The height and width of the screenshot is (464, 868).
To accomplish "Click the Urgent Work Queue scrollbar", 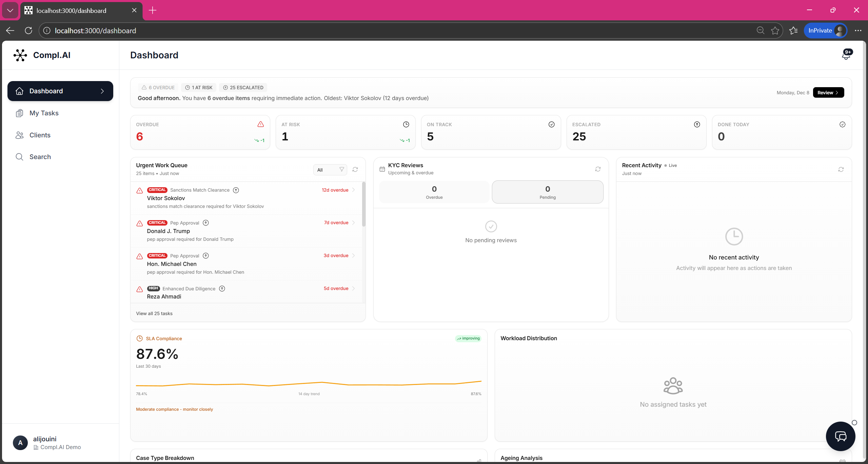I will coord(363,205).
